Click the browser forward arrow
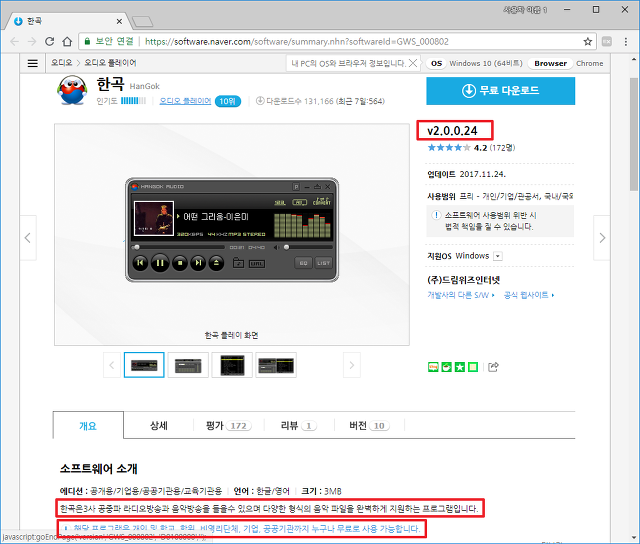640x544 pixels. [x=32, y=42]
